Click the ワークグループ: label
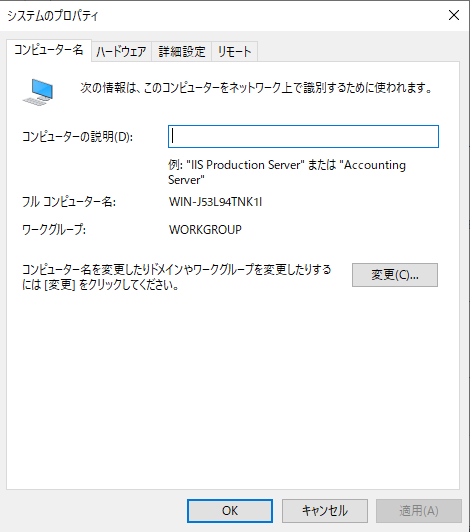 coord(54,230)
